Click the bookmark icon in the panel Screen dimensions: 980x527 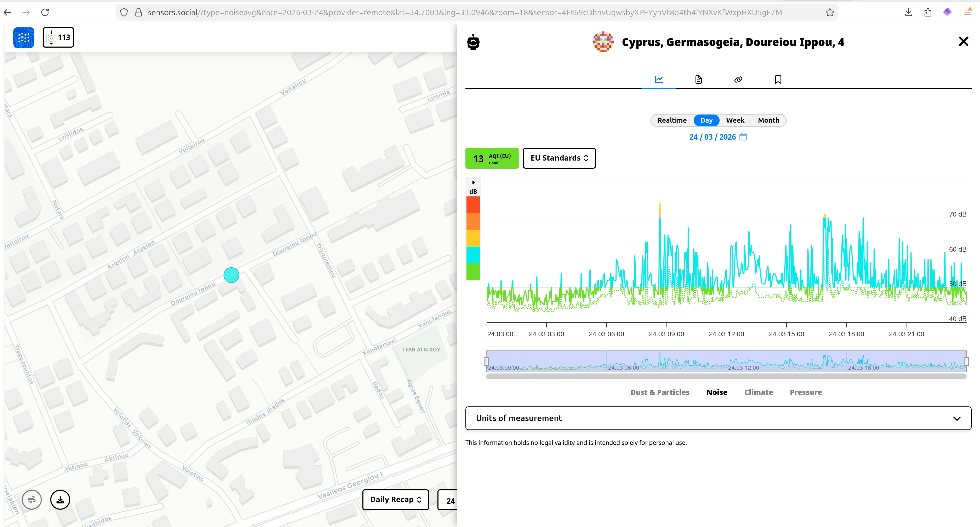pos(778,79)
